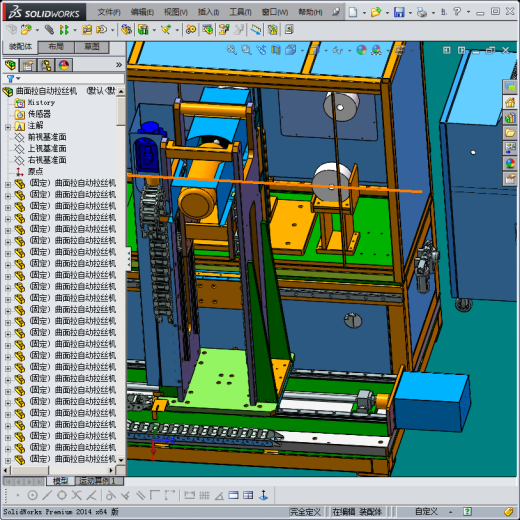Open the PropertyManager tab icon
The height and width of the screenshot is (520, 520).
coord(28,65)
